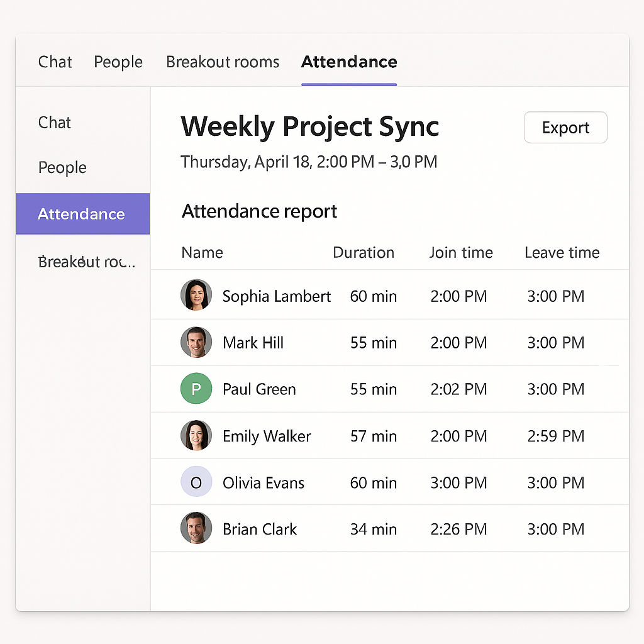Select the name Sophia Lambert
Screen dimensions: 644x644
click(277, 296)
